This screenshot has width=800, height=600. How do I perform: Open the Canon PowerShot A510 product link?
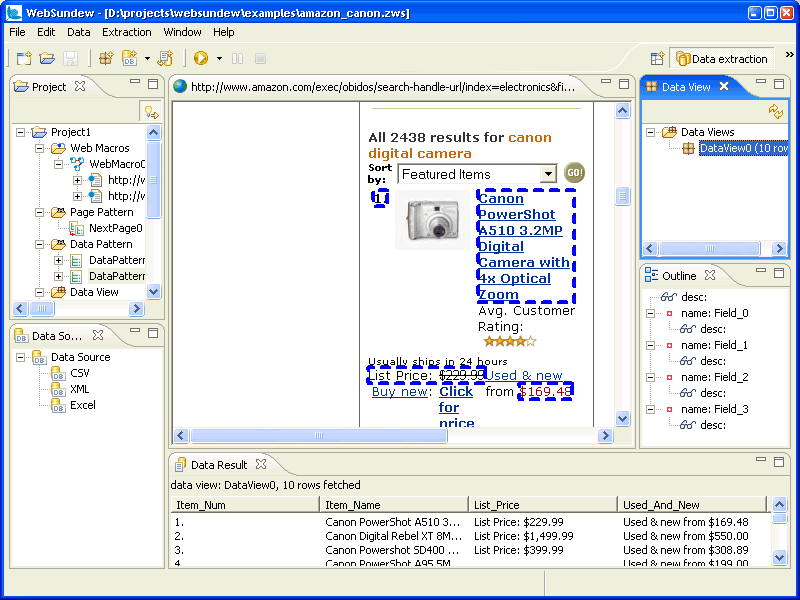[x=525, y=246]
